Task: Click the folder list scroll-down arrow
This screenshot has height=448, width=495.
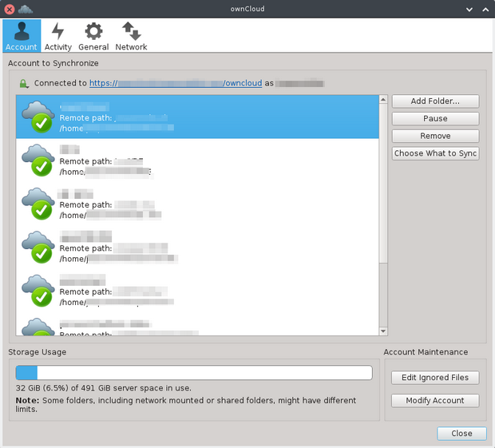Action: (x=383, y=331)
